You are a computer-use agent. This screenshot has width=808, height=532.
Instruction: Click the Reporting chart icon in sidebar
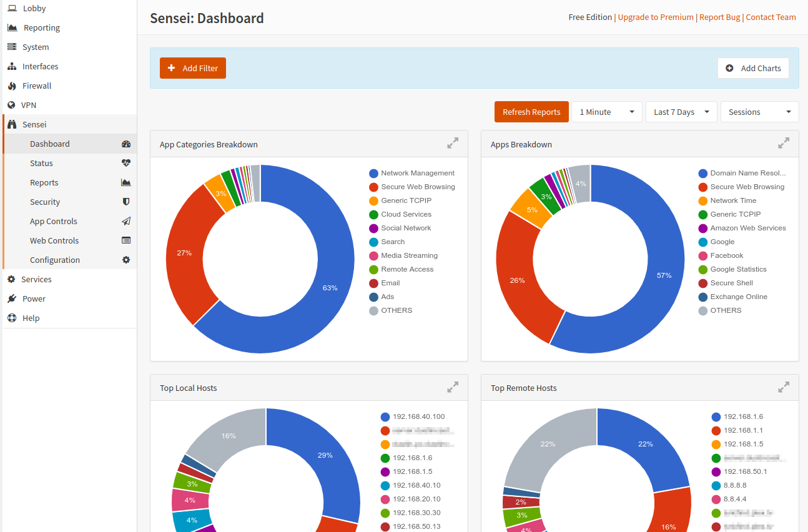coord(12,27)
